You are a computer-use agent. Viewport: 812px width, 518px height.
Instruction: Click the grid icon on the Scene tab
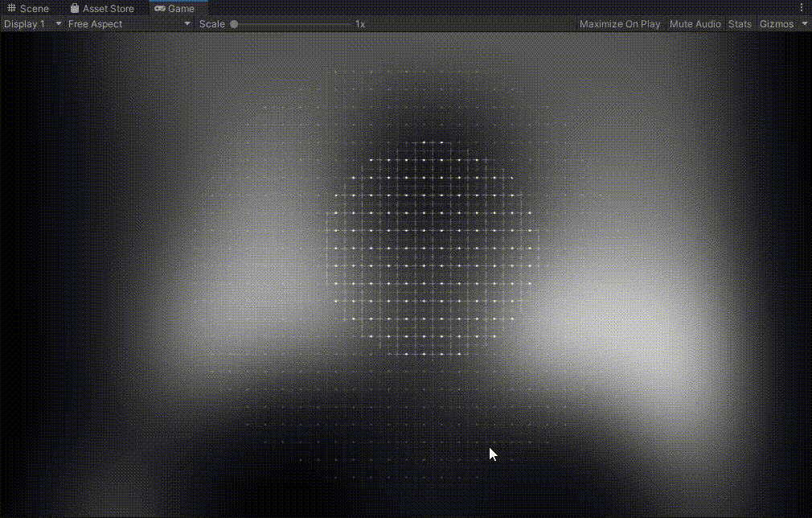(x=11, y=8)
